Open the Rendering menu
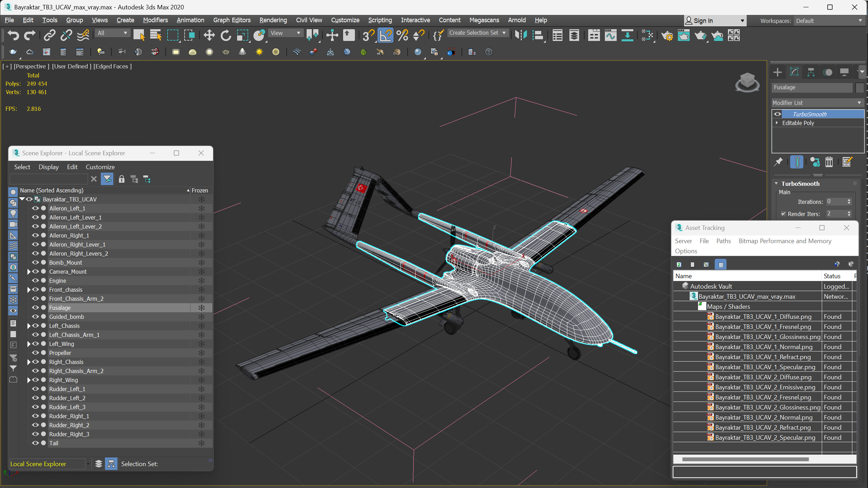Viewport: 868px width, 488px height. [x=273, y=20]
